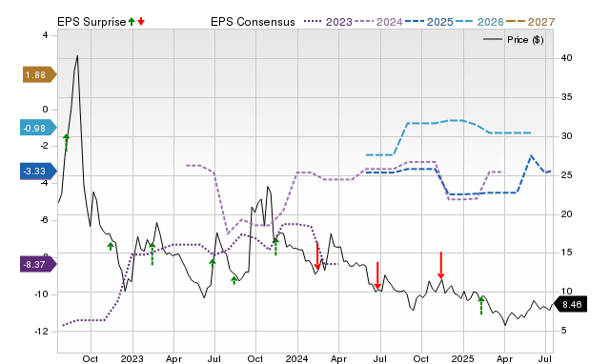Viewport: 610px width, 364px height.
Task: Click the purple -8.37 value tag
Action: pyautogui.click(x=38, y=265)
